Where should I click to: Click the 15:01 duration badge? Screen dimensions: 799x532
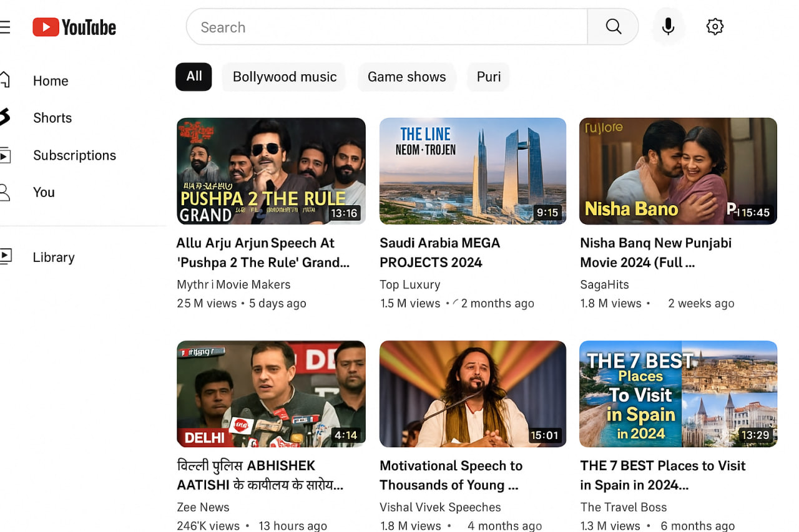pyautogui.click(x=544, y=435)
